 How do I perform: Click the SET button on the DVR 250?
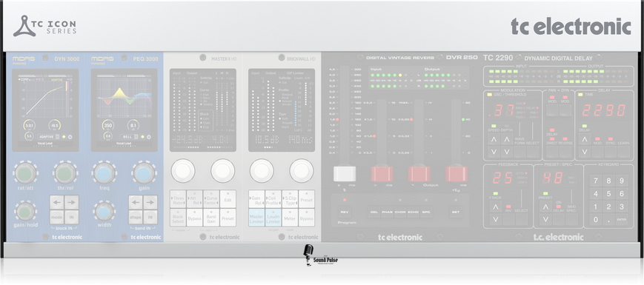click(x=456, y=212)
